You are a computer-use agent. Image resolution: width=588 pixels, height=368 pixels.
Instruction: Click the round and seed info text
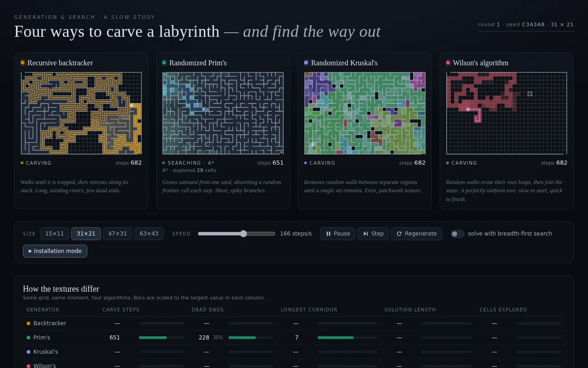pyautogui.click(x=526, y=25)
